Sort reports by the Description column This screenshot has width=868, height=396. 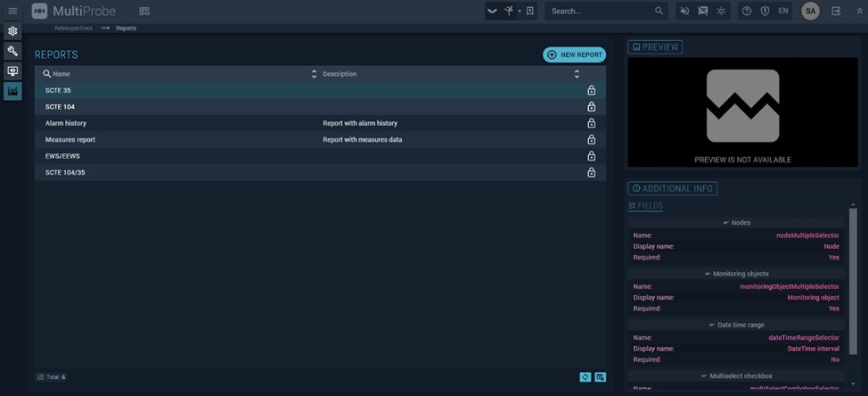click(577, 74)
